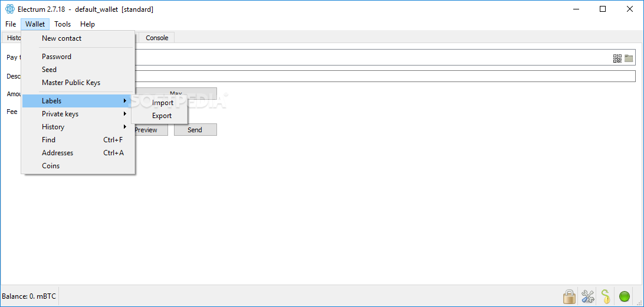Switch to the History tab
This screenshot has width=644, height=307.
coord(12,38)
